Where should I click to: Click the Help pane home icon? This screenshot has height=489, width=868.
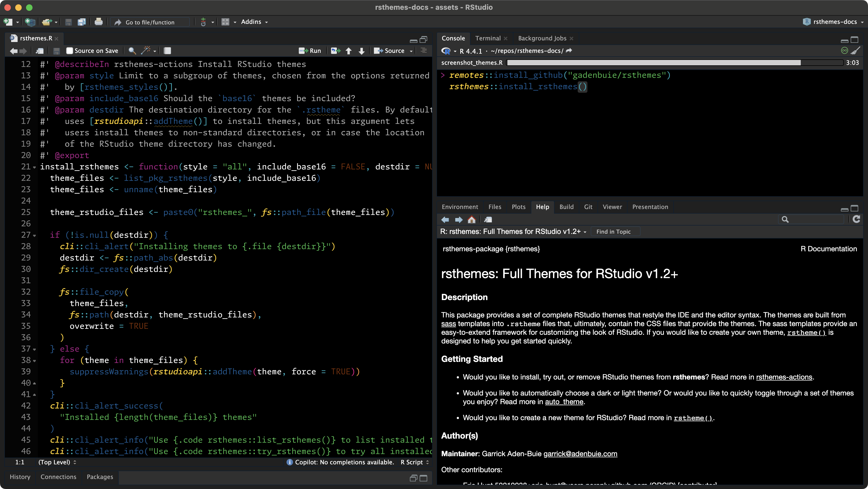coord(471,220)
